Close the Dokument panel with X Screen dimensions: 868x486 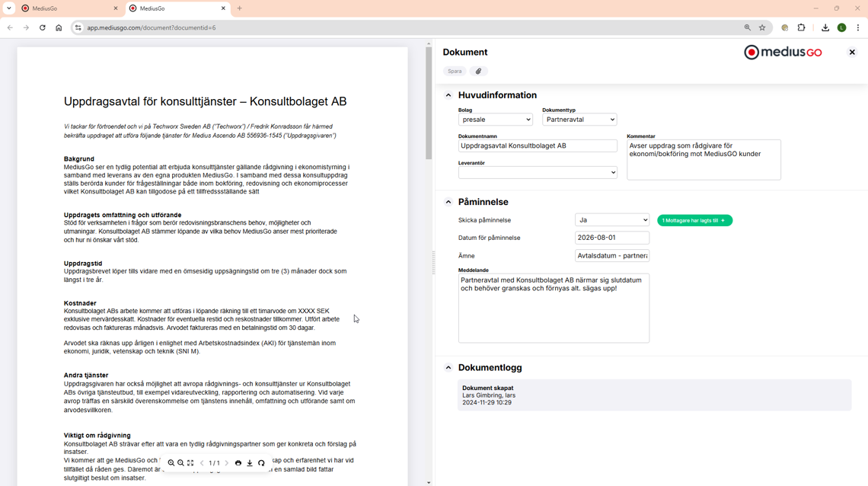[x=852, y=52]
